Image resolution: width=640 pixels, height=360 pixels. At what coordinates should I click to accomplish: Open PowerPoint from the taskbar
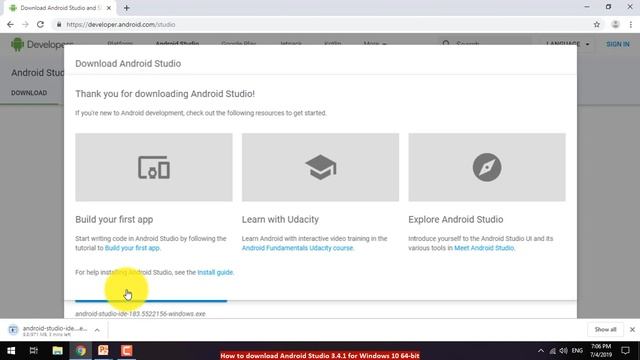click(103, 351)
